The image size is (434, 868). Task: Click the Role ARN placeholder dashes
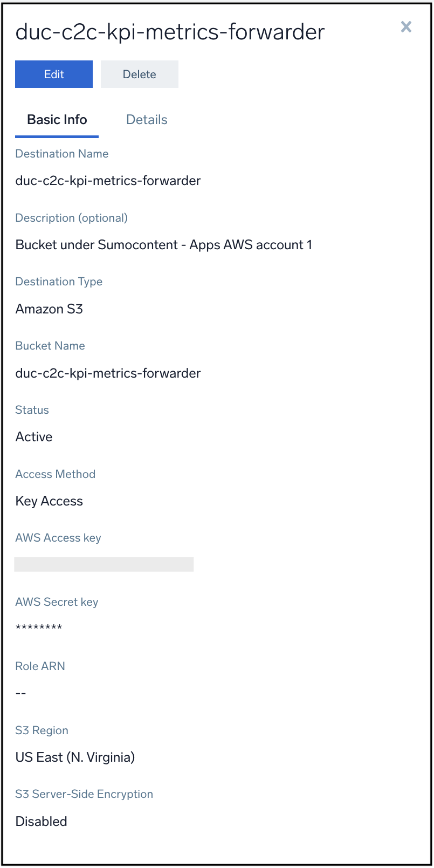click(x=20, y=693)
